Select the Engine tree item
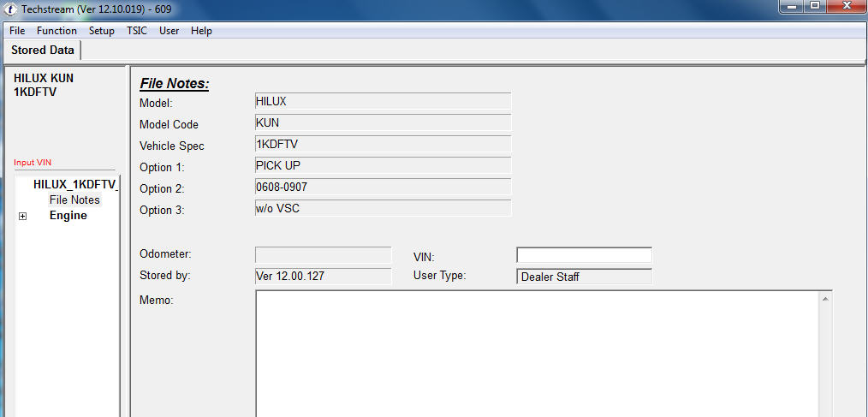The height and width of the screenshot is (417, 868). (x=68, y=216)
